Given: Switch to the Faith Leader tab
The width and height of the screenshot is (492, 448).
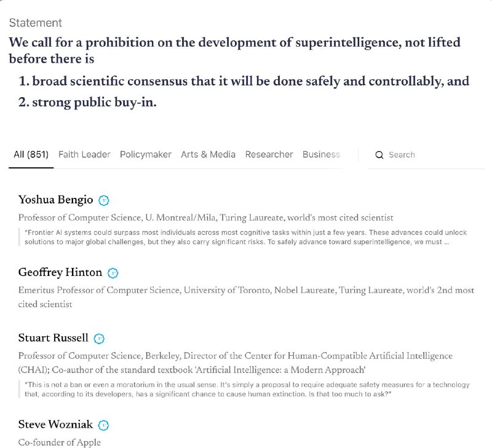Looking at the screenshot, I should [84, 155].
